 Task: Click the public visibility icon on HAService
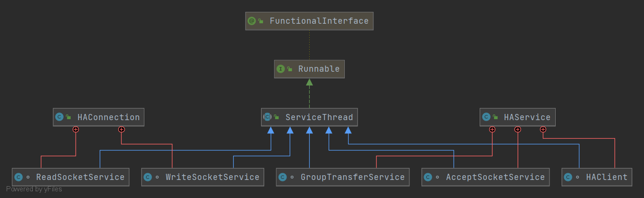click(495, 117)
